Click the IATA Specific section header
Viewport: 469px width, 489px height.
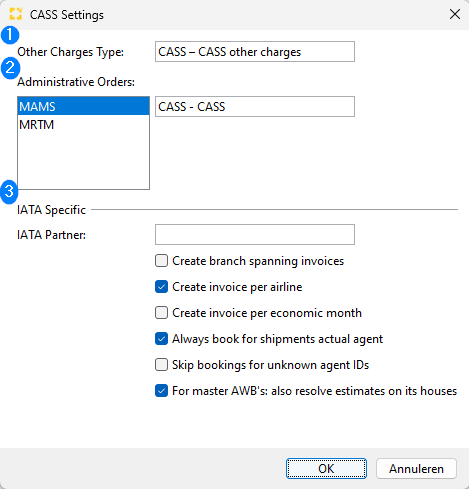(51, 210)
